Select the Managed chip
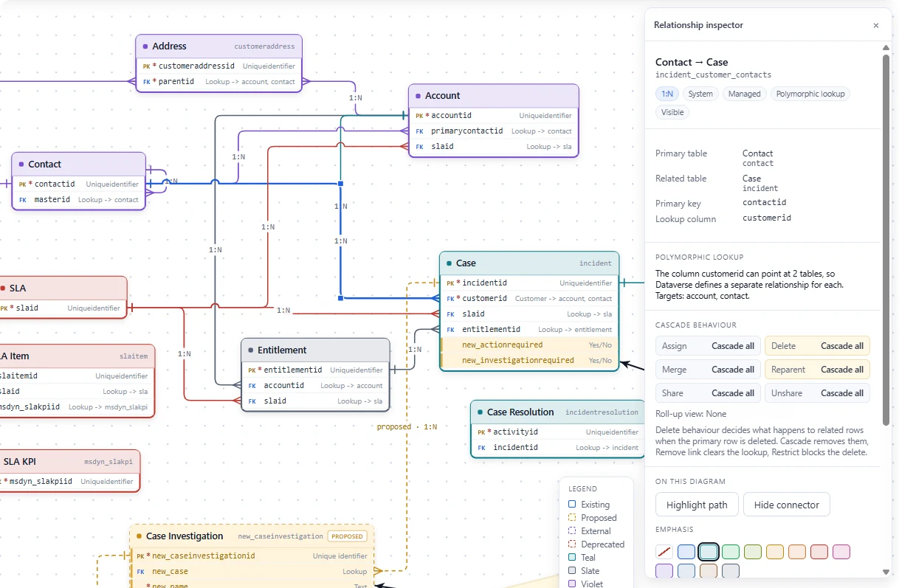Viewport: 899px width, 588px height. point(744,94)
